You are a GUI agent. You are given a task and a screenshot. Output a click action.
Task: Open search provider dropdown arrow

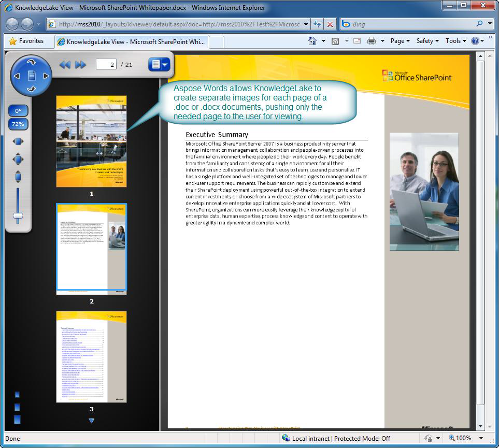tap(490, 24)
